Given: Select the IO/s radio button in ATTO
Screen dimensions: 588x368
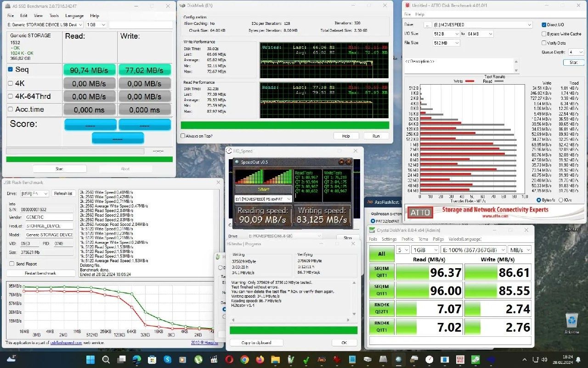Looking at the screenshot, I should coord(561,200).
